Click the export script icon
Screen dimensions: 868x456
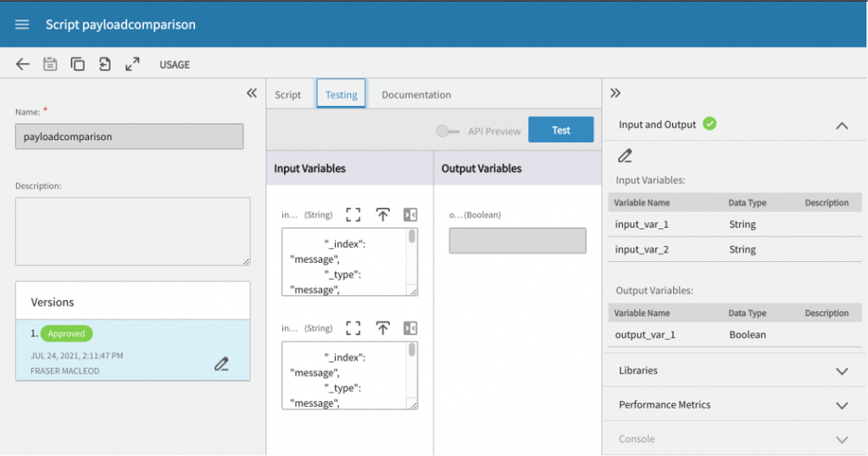pyautogui.click(x=104, y=64)
